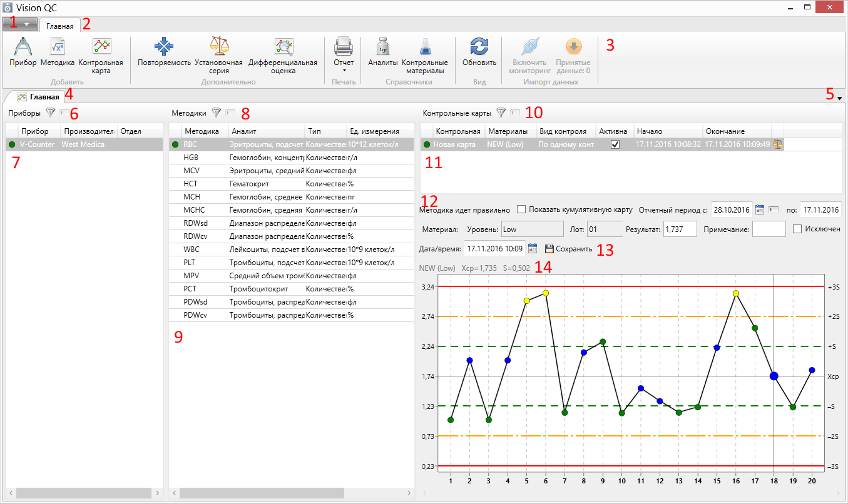Sort devices by Производитель header
The height and width of the screenshot is (504, 848).
point(89,131)
